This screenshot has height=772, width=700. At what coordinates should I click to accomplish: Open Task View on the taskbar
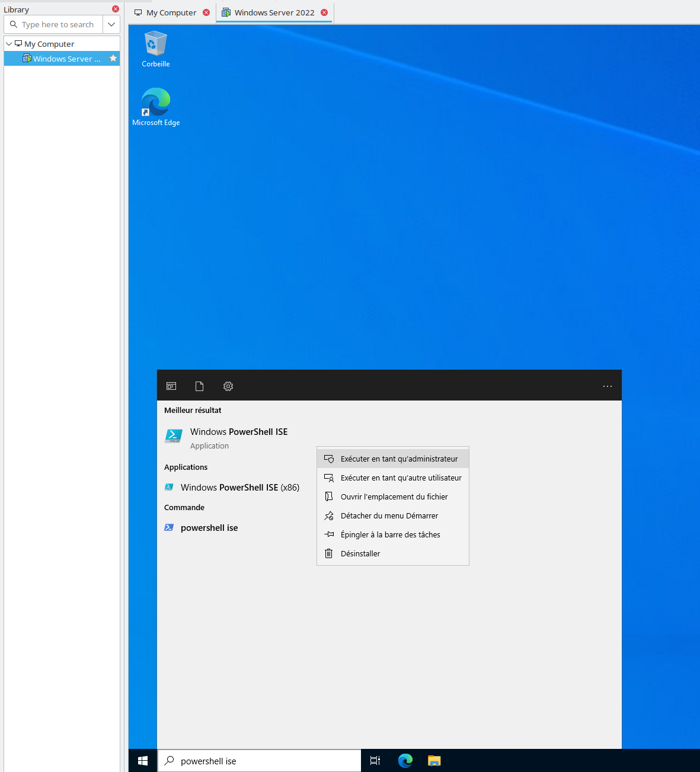(375, 761)
